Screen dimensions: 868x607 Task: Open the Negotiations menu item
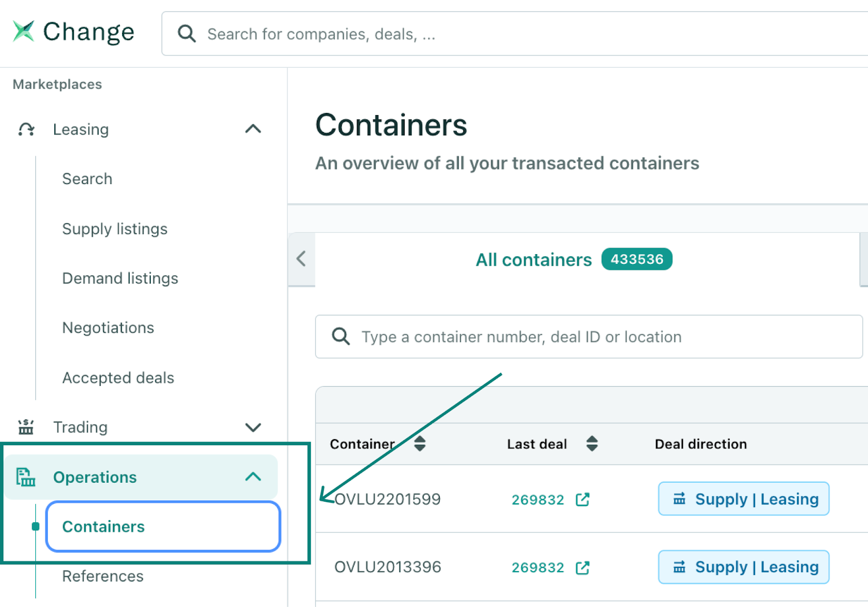pyautogui.click(x=108, y=327)
